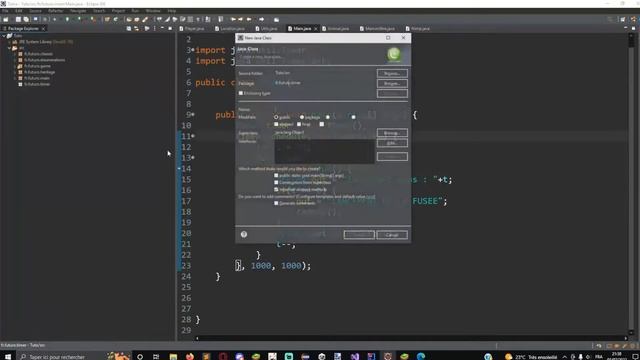Viewport: 640px width, 360px height.
Task: Expand the fr.future.classes package
Action: [x=15, y=54]
